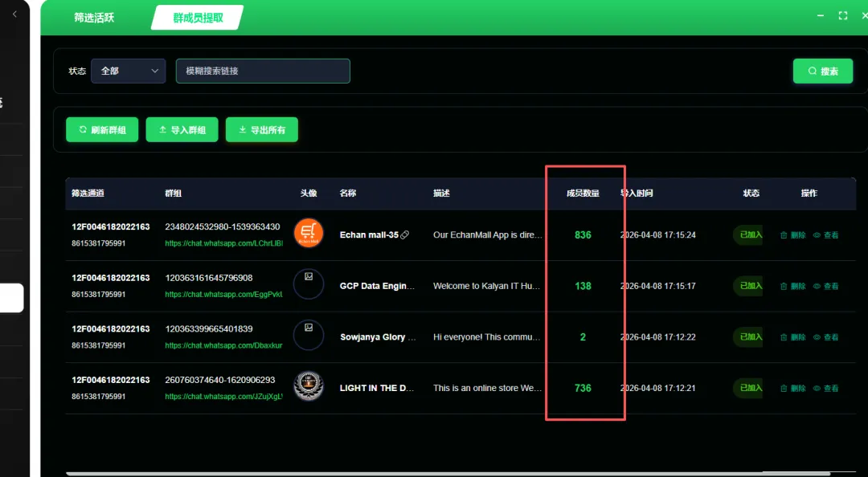Click member count 736
Viewport: 868px width, 477px height.
tap(583, 389)
